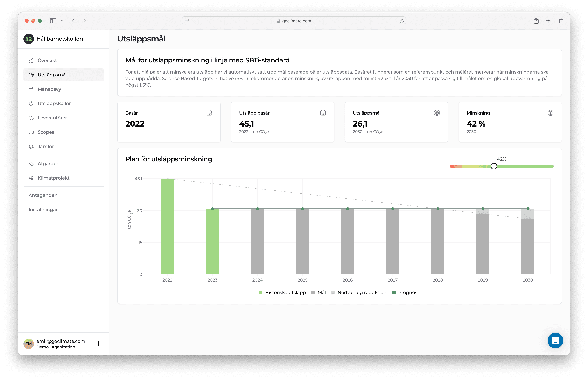
Task: Click the GO Climate logo
Action: (28, 39)
